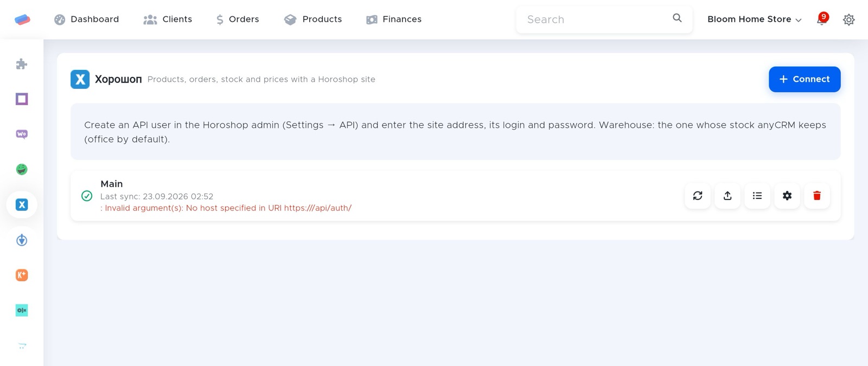Click the magnifier search icon

(677, 18)
